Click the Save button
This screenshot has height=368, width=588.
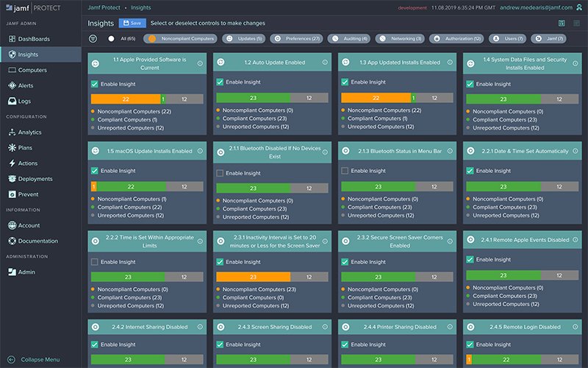tap(132, 24)
